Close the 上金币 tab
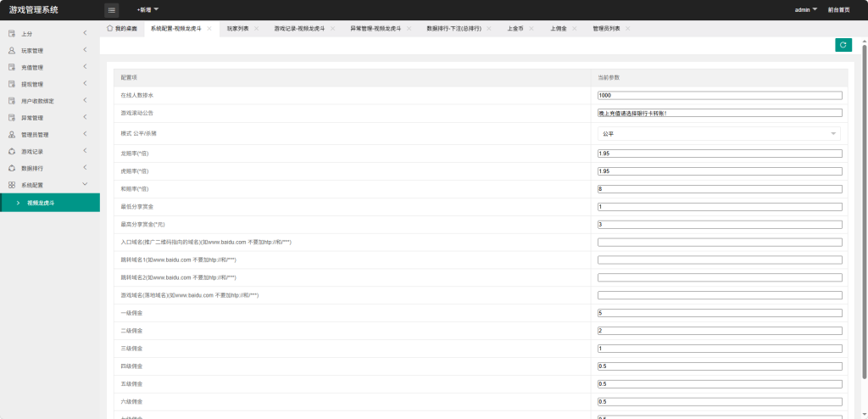 pyautogui.click(x=531, y=28)
